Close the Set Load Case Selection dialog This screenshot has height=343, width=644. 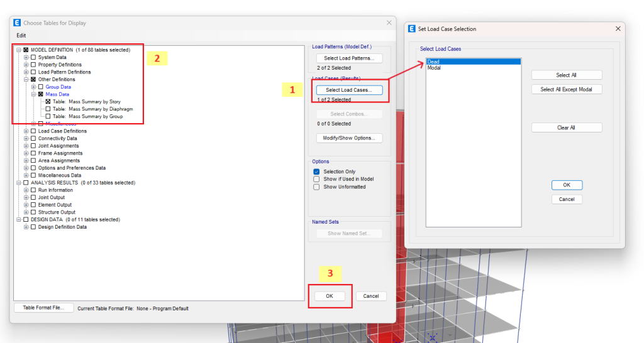point(619,28)
